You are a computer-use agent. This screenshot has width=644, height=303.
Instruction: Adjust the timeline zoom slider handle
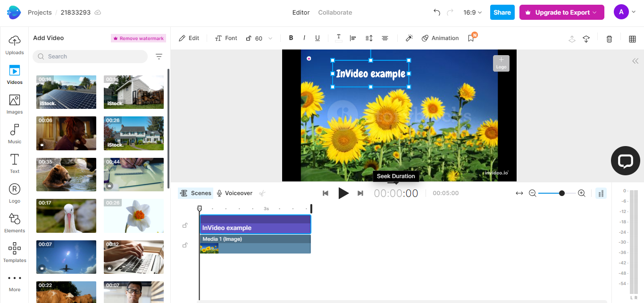(561, 193)
